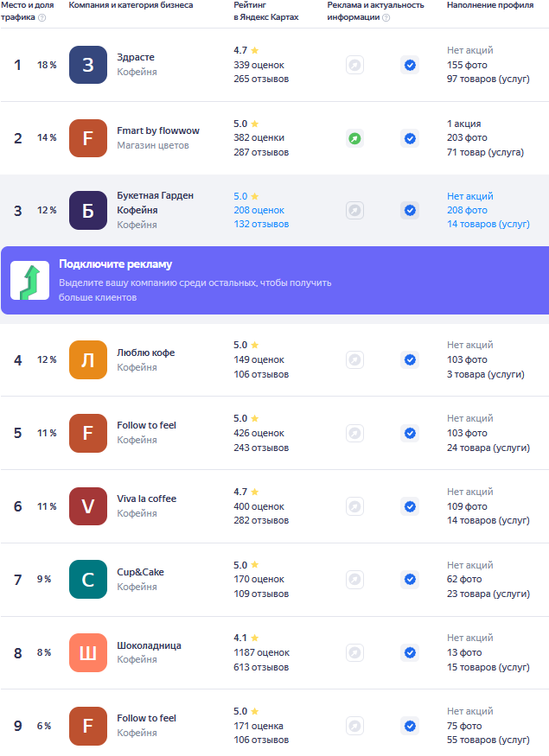
Task: Open the Здрасте company avatar
Action: (88, 65)
